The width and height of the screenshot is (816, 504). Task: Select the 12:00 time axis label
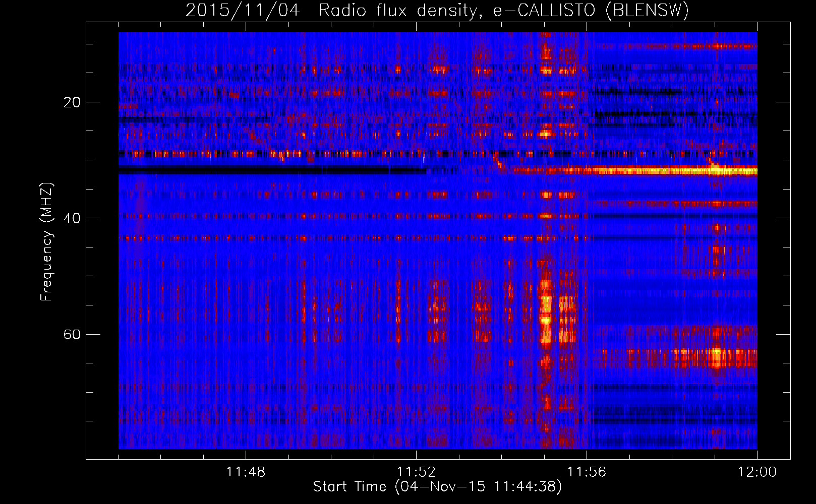[x=757, y=472]
